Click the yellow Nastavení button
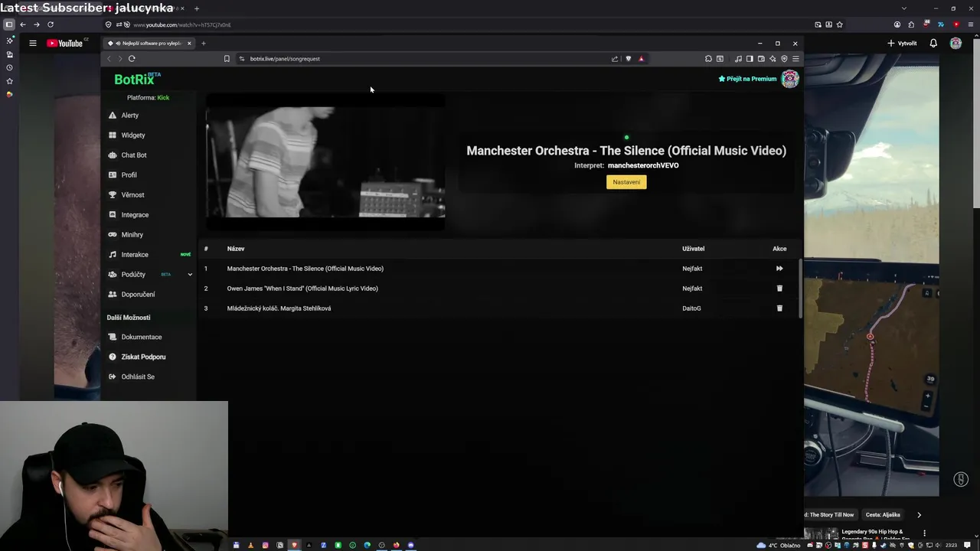980x551 pixels. pos(626,182)
